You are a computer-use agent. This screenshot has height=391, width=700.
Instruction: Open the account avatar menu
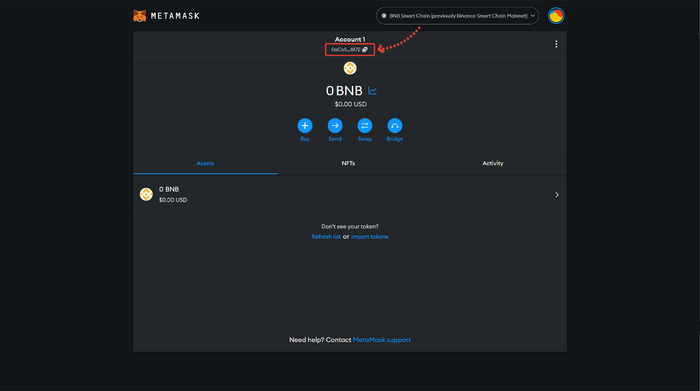click(x=556, y=16)
